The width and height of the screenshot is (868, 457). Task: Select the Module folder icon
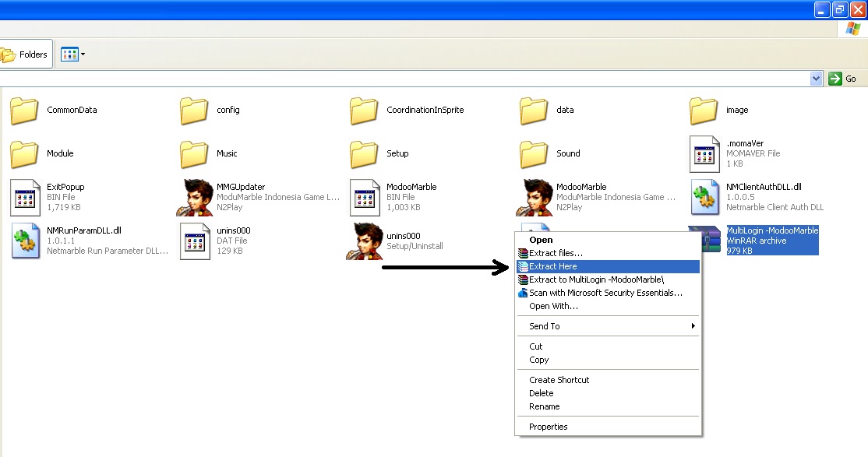24,154
